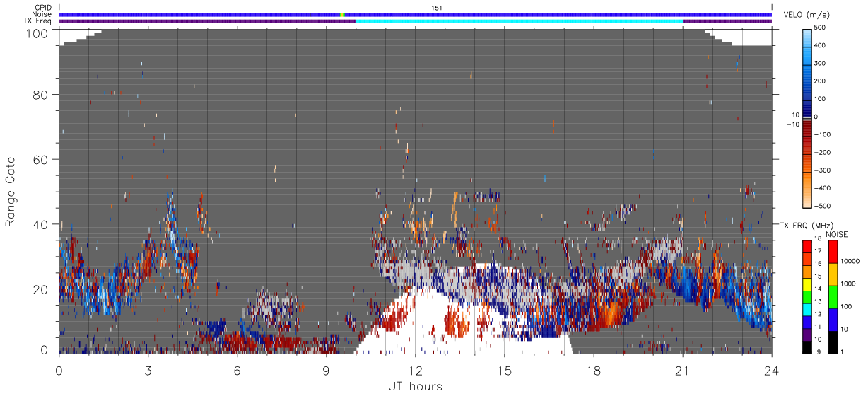The width and height of the screenshot is (868, 401).
Task: Click the 'TX Freq' strip label
Action: (x=37, y=21)
